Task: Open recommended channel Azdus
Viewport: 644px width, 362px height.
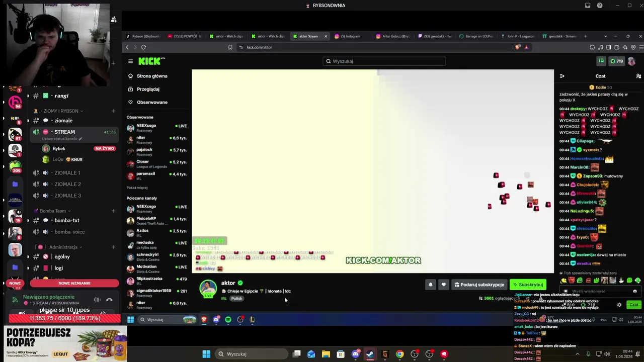Action: point(156,232)
